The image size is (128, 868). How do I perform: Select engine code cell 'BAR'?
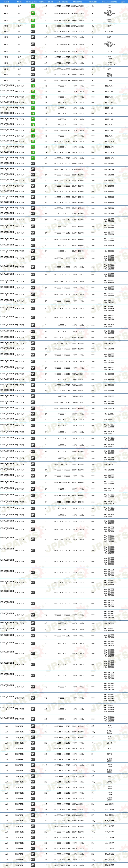(x=109, y=26)
